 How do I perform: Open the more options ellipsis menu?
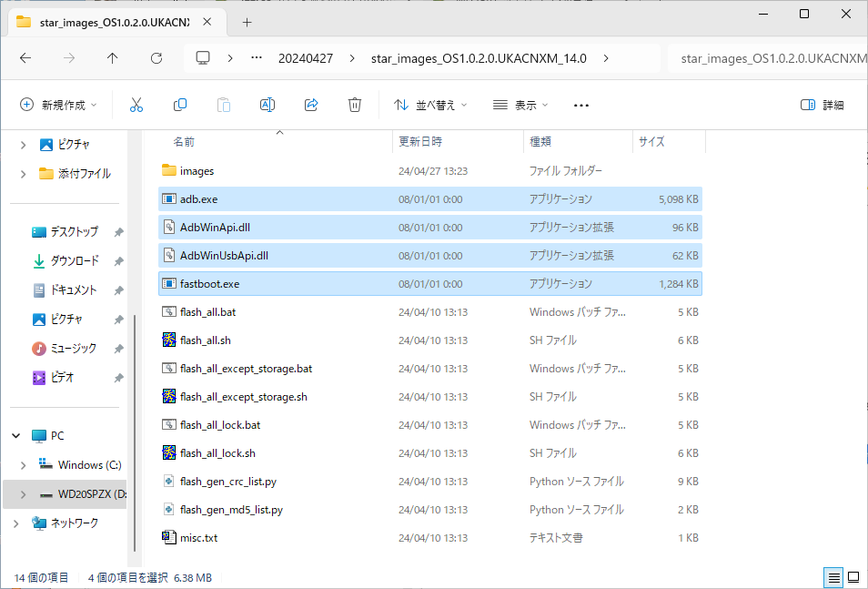(581, 105)
